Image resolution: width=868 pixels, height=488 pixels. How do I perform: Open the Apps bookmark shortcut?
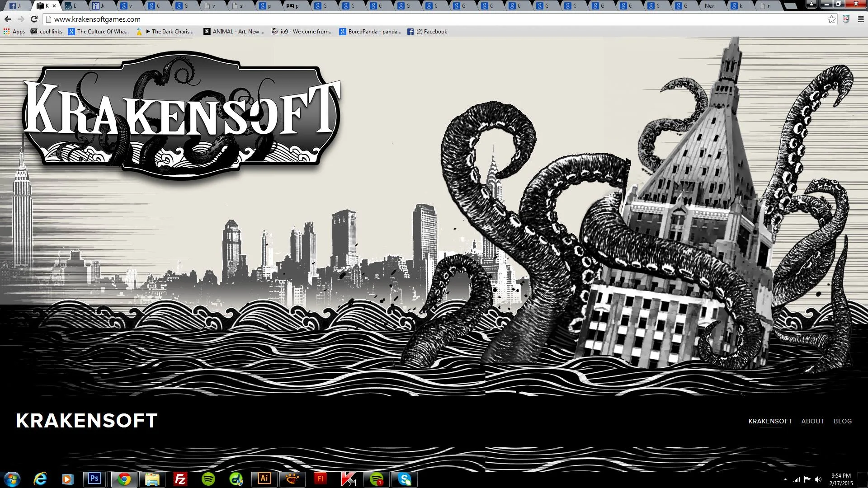click(x=14, y=32)
